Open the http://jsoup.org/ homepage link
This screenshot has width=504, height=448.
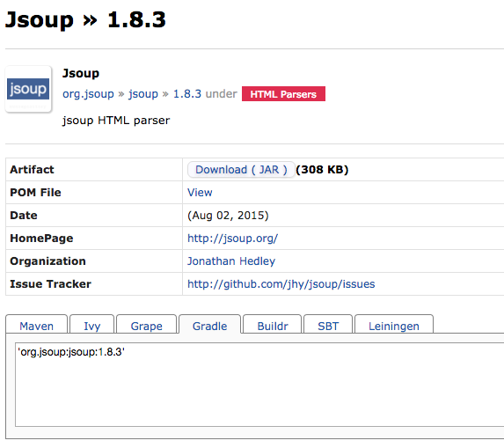point(232,239)
